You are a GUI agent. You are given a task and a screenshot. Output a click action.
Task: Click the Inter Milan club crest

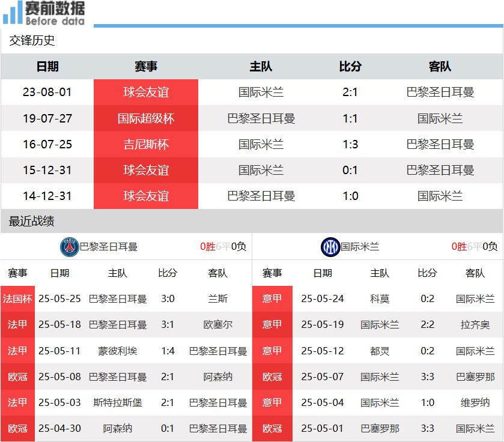click(x=330, y=247)
